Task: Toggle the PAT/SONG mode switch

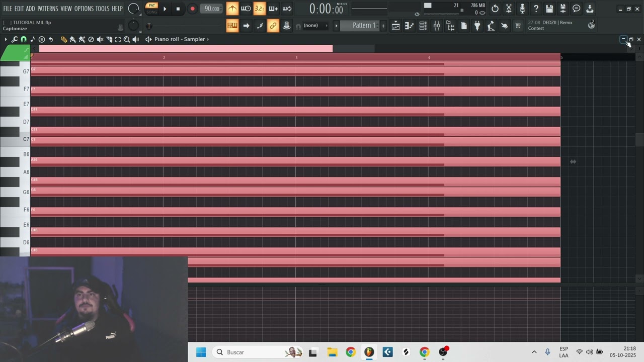Action: (x=151, y=9)
